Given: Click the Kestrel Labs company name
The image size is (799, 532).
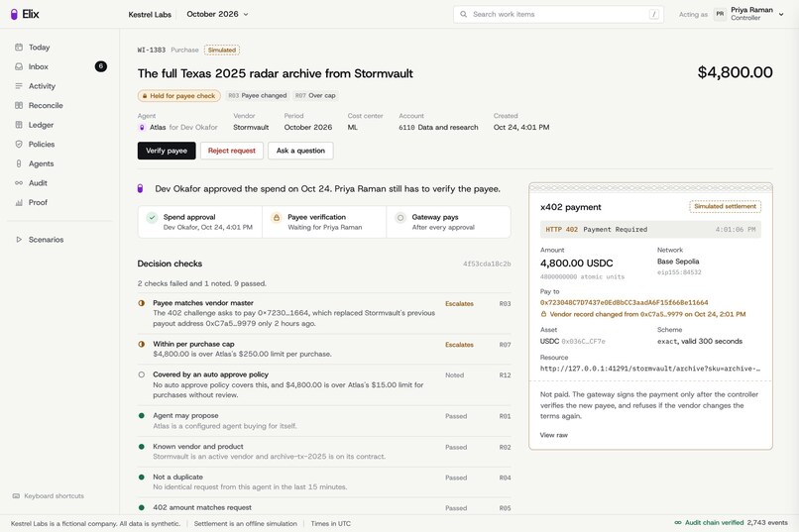Looking at the screenshot, I should 150,14.
